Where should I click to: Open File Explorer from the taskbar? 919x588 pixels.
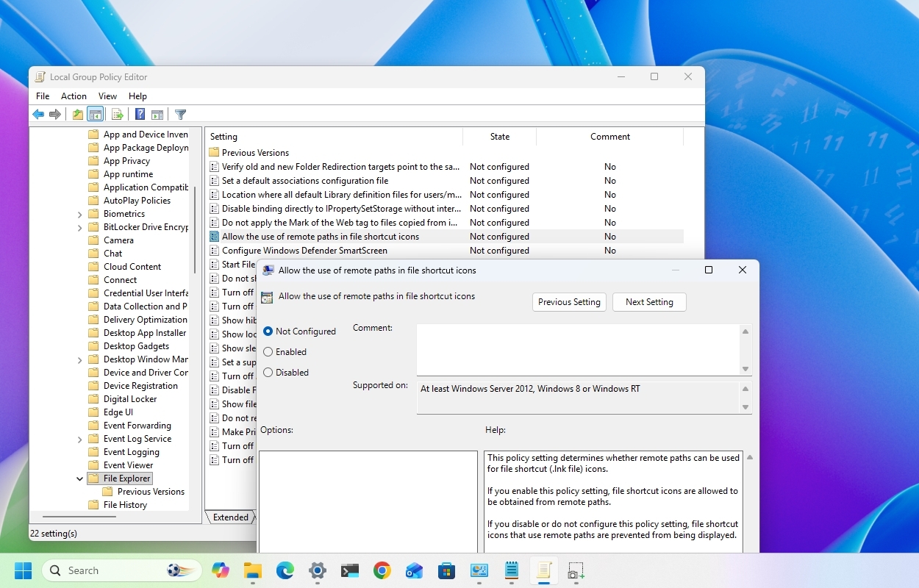[253, 570]
